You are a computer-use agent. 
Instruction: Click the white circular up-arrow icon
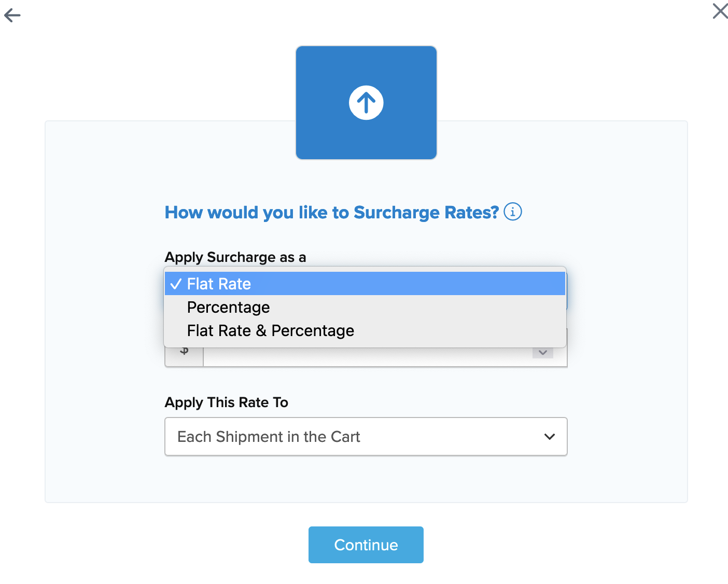[366, 103]
